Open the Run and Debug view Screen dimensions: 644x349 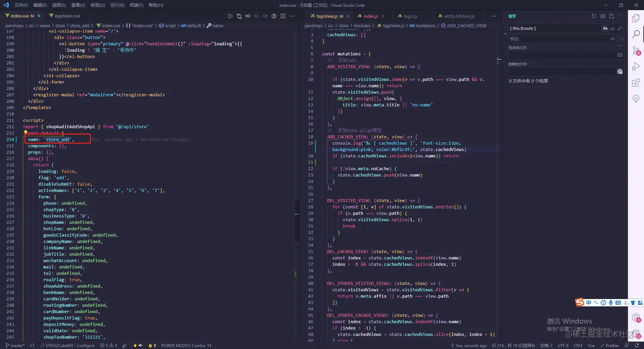click(x=636, y=66)
